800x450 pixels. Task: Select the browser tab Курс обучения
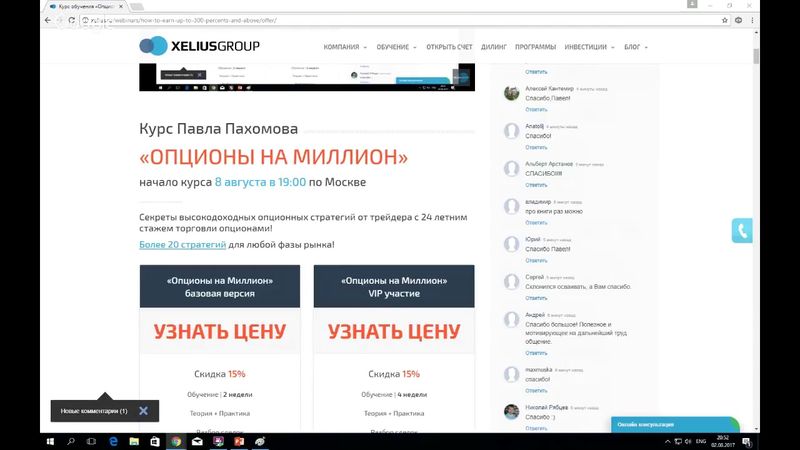point(84,6)
